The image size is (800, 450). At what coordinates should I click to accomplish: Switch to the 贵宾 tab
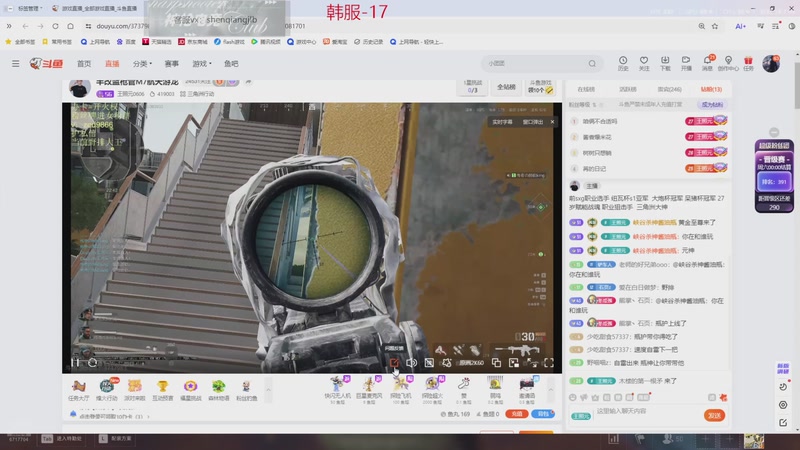(669, 89)
